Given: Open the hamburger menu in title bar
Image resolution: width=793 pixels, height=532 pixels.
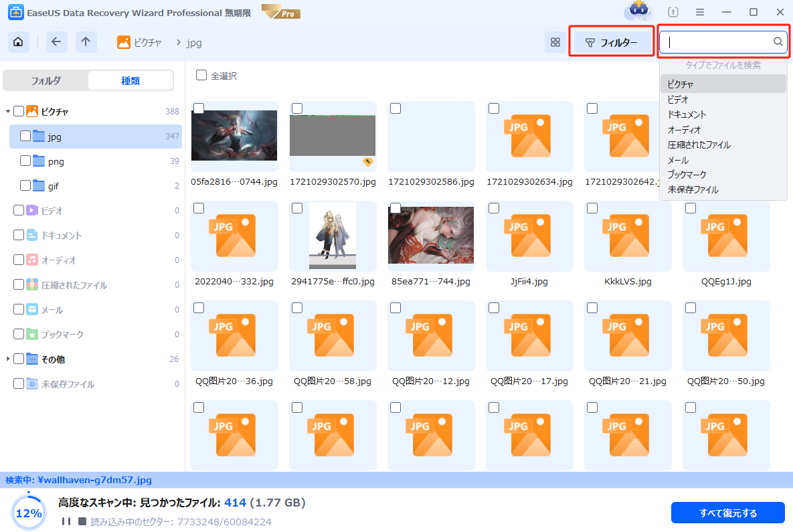Looking at the screenshot, I should (699, 12).
